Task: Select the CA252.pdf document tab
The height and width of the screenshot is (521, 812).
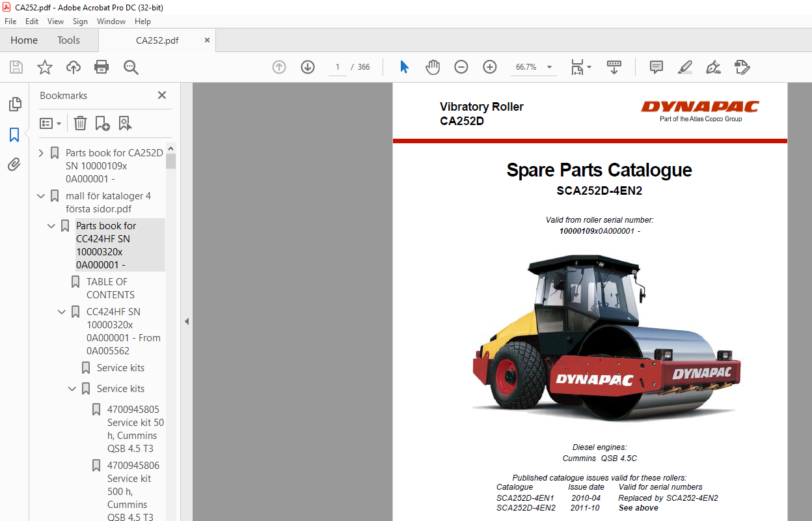Action: click(x=157, y=40)
